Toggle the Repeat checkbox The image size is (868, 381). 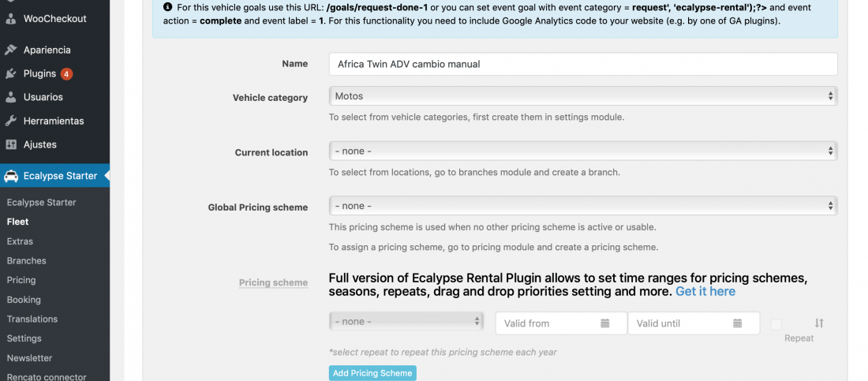(x=776, y=324)
